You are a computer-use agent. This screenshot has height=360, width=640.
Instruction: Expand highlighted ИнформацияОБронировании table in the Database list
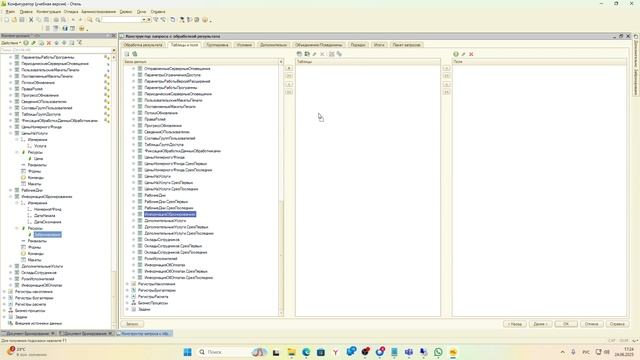[x=133, y=214]
